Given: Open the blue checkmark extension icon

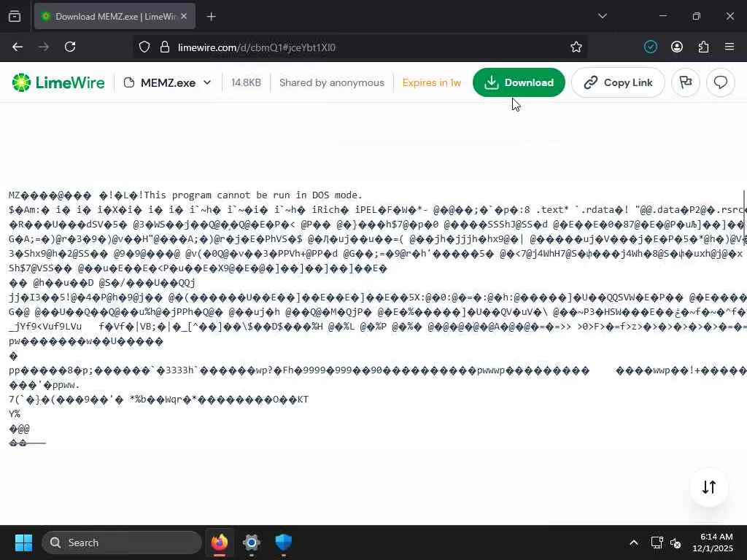Looking at the screenshot, I should point(650,47).
